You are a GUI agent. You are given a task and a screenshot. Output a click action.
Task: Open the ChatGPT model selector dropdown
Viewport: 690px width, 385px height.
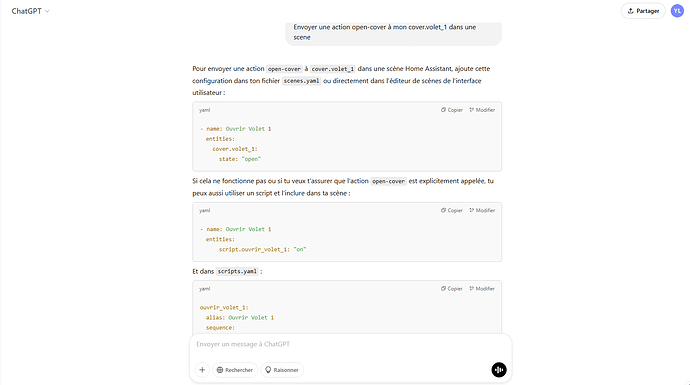click(30, 11)
